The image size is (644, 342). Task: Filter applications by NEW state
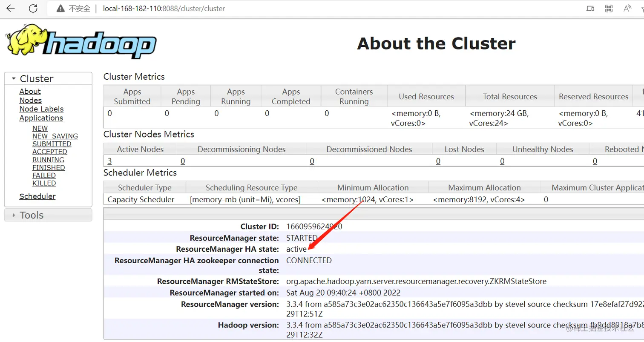(40, 128)
